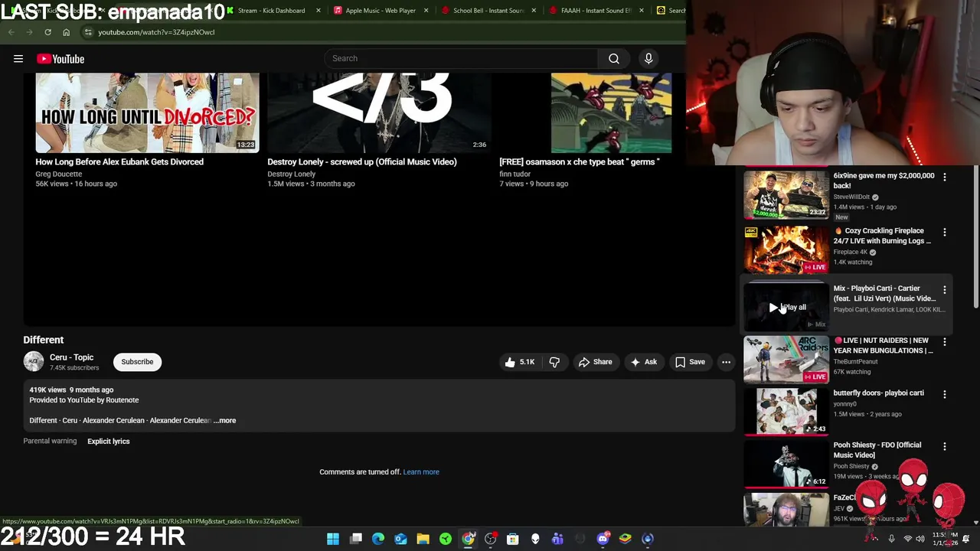Activate voice search microphone

[648, 58]
